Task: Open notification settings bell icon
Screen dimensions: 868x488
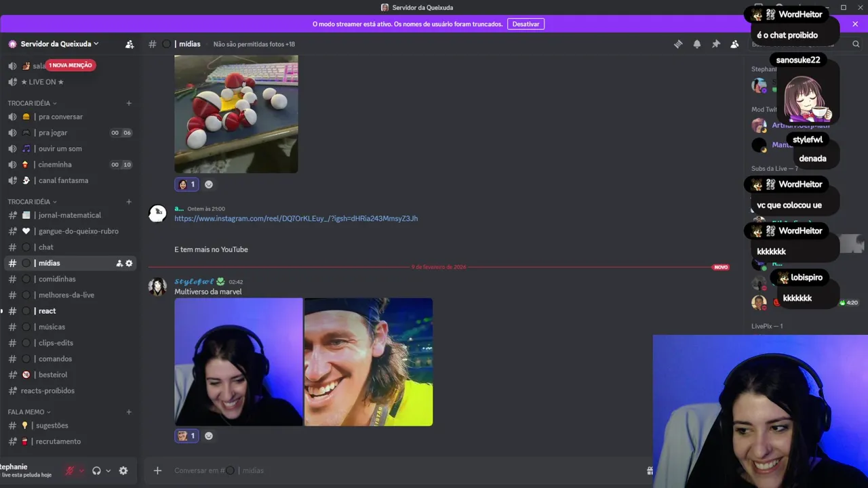Action: [696, 44]
